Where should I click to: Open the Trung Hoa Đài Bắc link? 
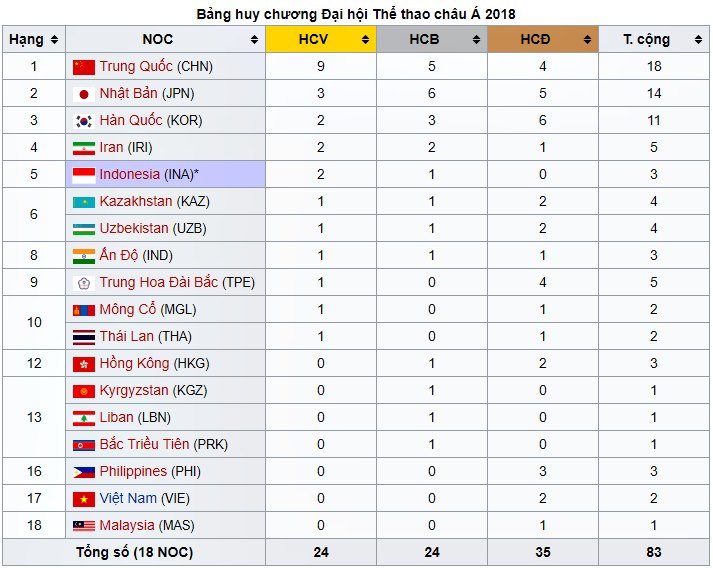tap(158, 283)
